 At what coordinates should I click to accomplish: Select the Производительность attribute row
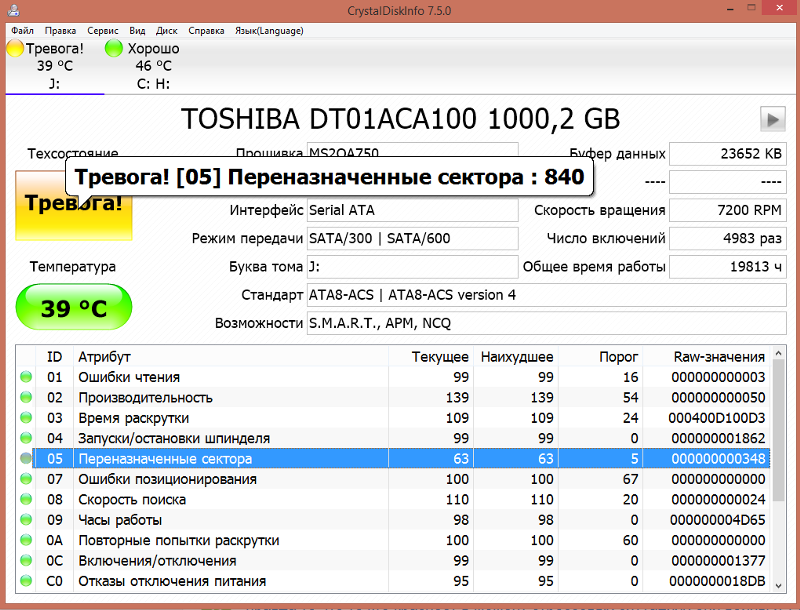[x=394, y=397]
